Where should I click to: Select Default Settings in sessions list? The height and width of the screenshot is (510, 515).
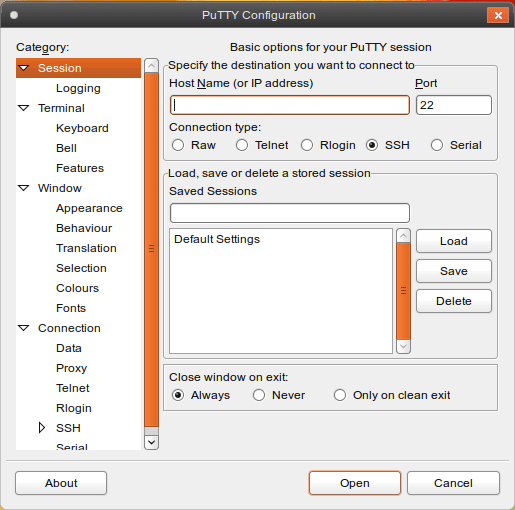[x=281, y=239]
